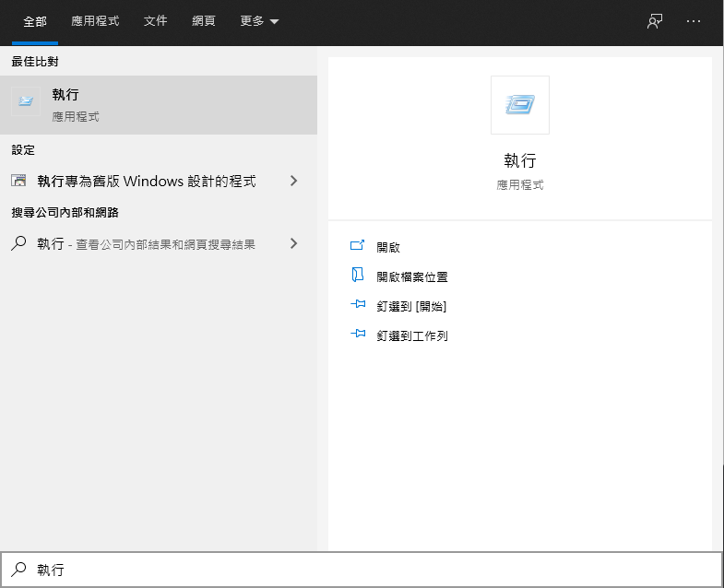Expand arrow for 執行 web search result
Viewport: 724px width, 588px height.
tap(293, 243)
